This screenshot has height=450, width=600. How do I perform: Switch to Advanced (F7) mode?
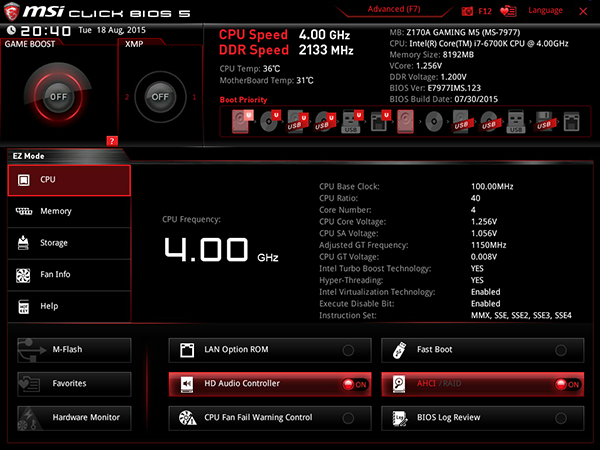pyautogui.click(x=394, y=9)
